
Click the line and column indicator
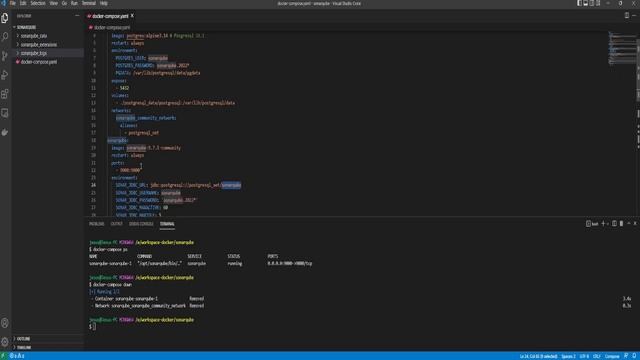(538, 356)
